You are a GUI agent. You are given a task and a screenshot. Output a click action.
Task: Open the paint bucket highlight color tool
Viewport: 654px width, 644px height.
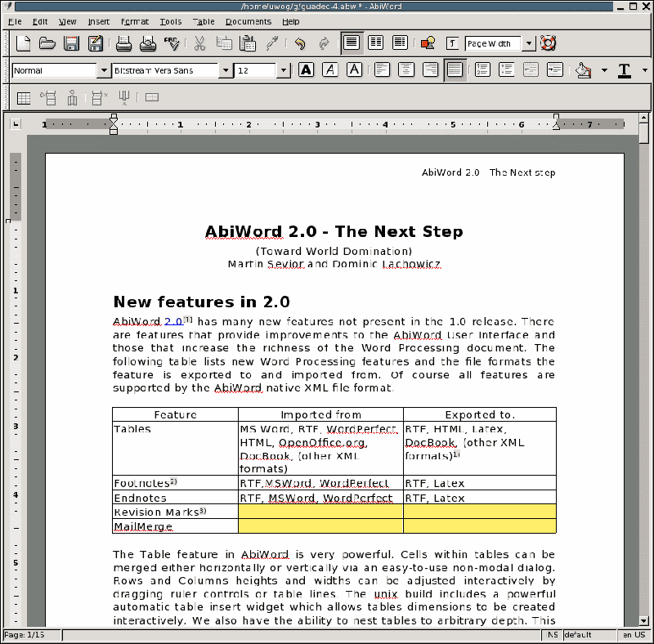pos(584,70)
